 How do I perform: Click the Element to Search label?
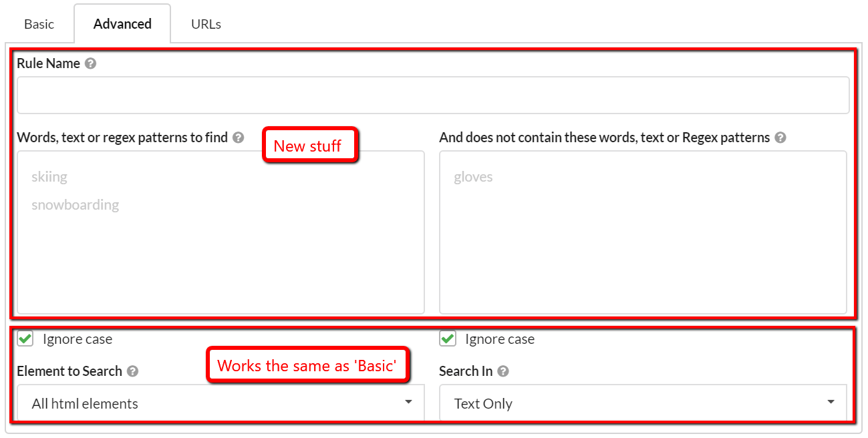69,371
